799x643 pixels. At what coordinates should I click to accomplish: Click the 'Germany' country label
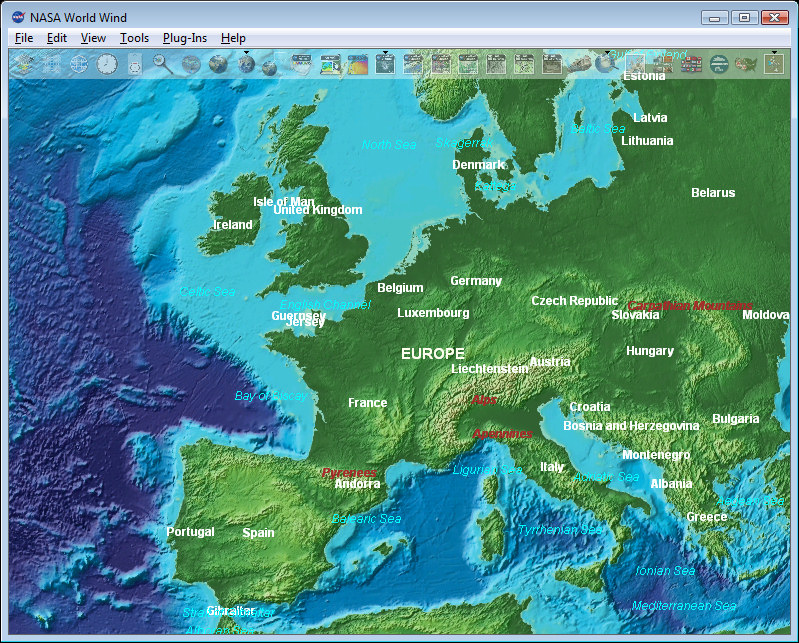coord(476,281)
